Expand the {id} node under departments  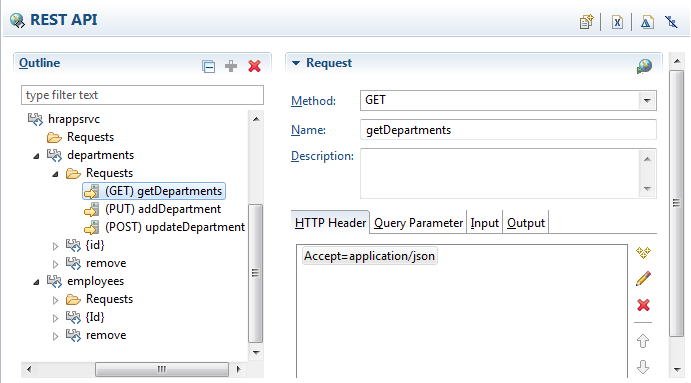point(56,246)
